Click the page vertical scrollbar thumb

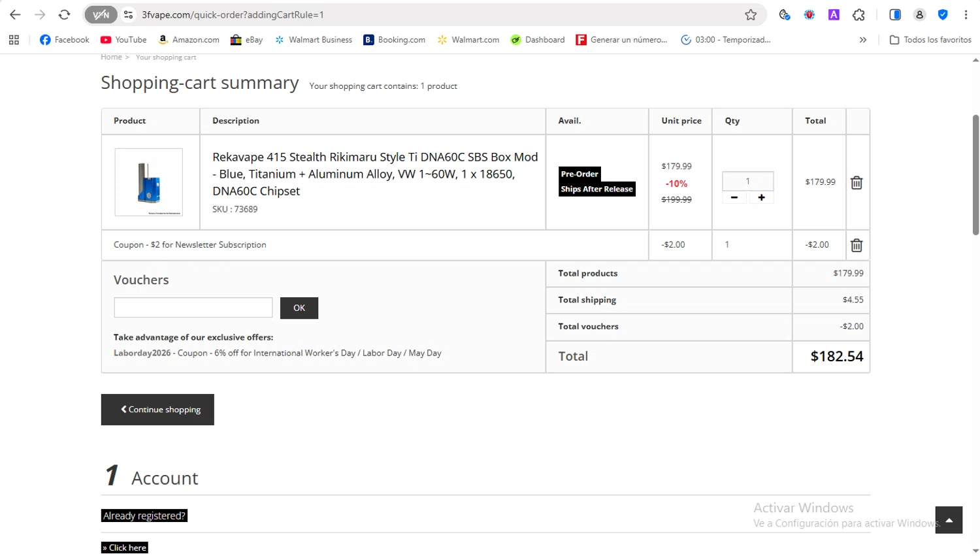975,174
